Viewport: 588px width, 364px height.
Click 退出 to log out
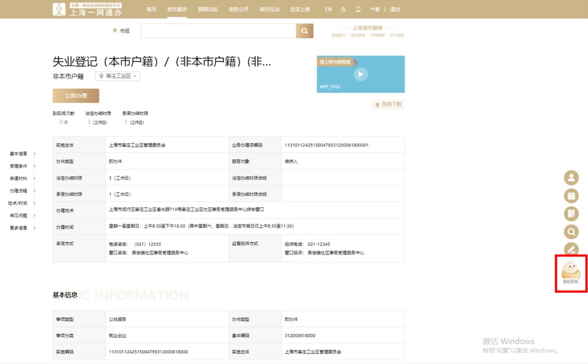395,9
